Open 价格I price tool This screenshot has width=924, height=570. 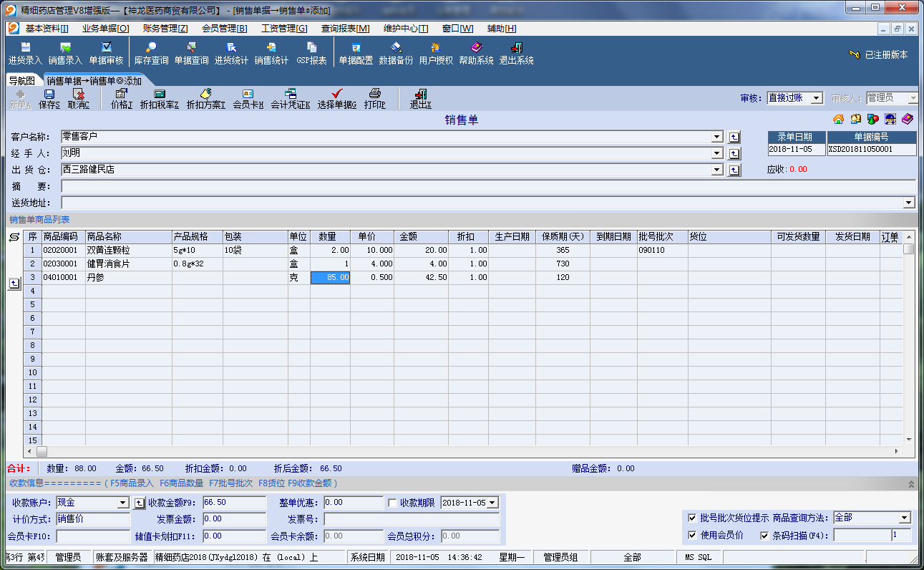[122, 99]
